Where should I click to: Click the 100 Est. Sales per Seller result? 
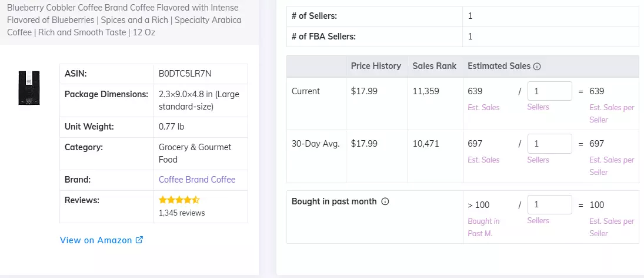(597, 205)
